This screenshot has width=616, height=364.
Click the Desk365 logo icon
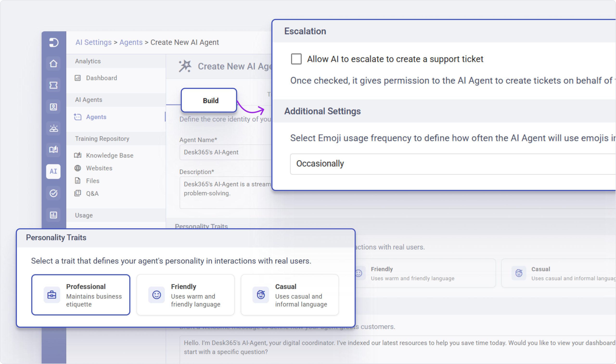tap(54, 42)
